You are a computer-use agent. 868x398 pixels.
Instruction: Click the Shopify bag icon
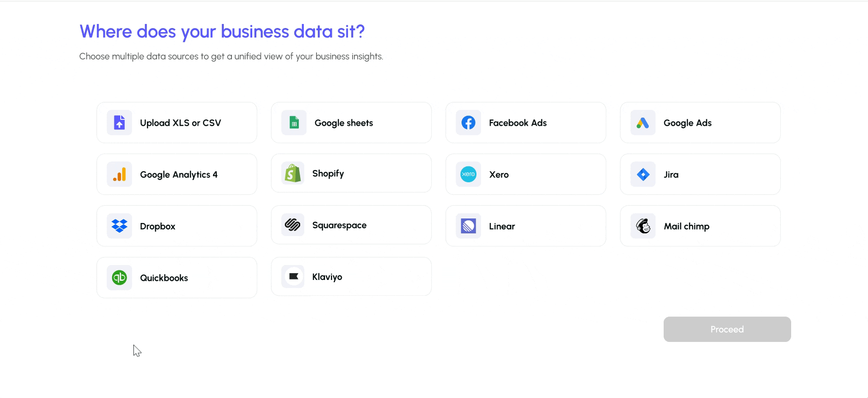(293, 173)
